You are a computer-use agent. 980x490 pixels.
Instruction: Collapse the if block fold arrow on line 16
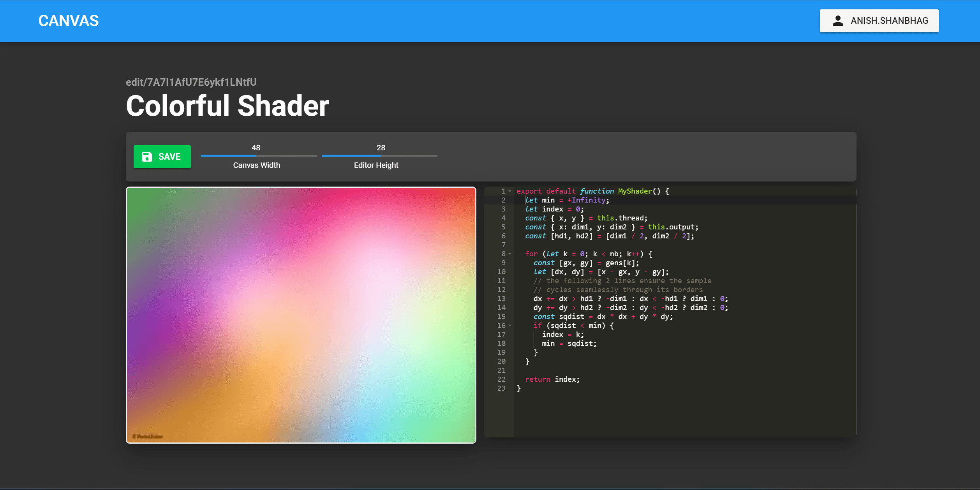(x=510, y=326)
